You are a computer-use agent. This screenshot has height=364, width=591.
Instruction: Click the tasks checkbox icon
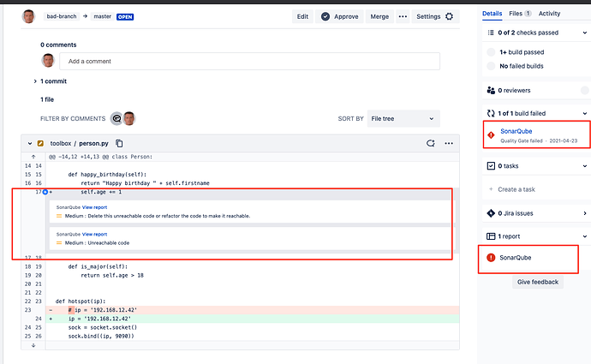[x=491, y=166]
